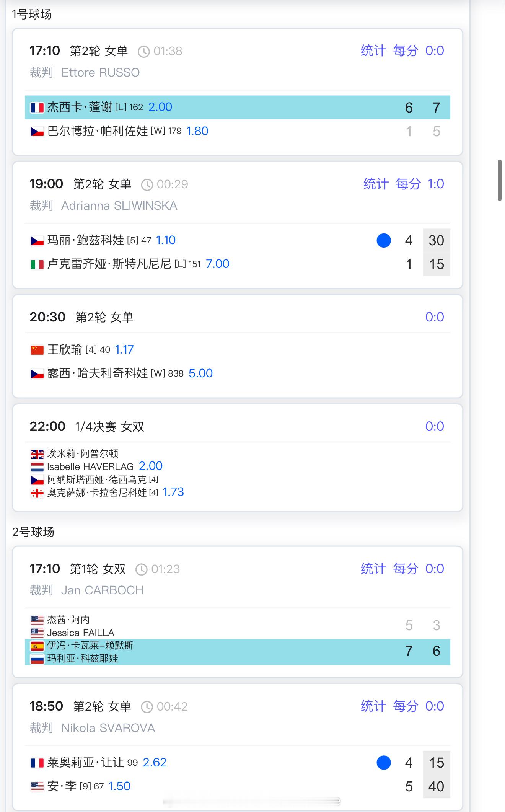This screenshot has width=505, height=812.
Task: Click the French flag next to 杰西卡·蓬谢
Action: (x=37, y=108)
